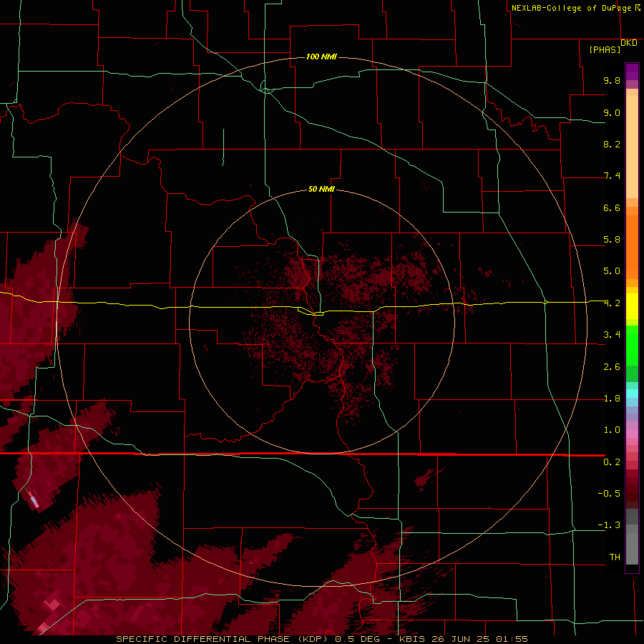Click the 100 NMI range ring label

click(321, 57)
